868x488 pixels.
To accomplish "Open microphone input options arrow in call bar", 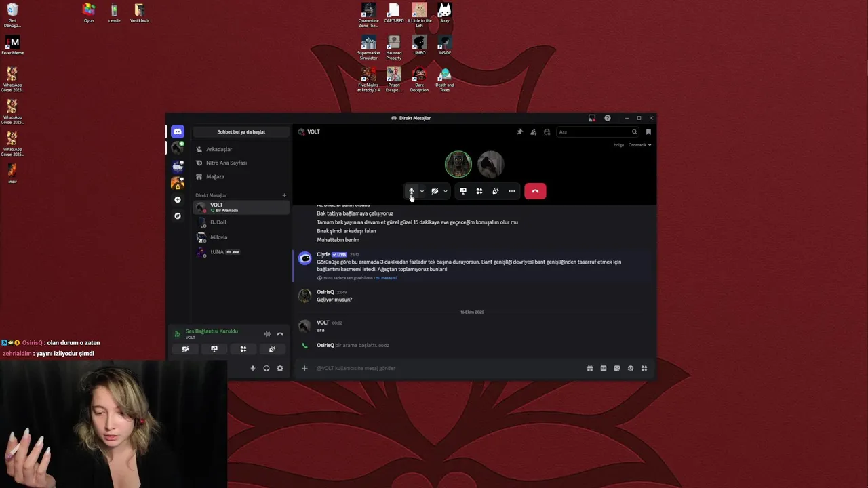I will click(x=422, y=191).
